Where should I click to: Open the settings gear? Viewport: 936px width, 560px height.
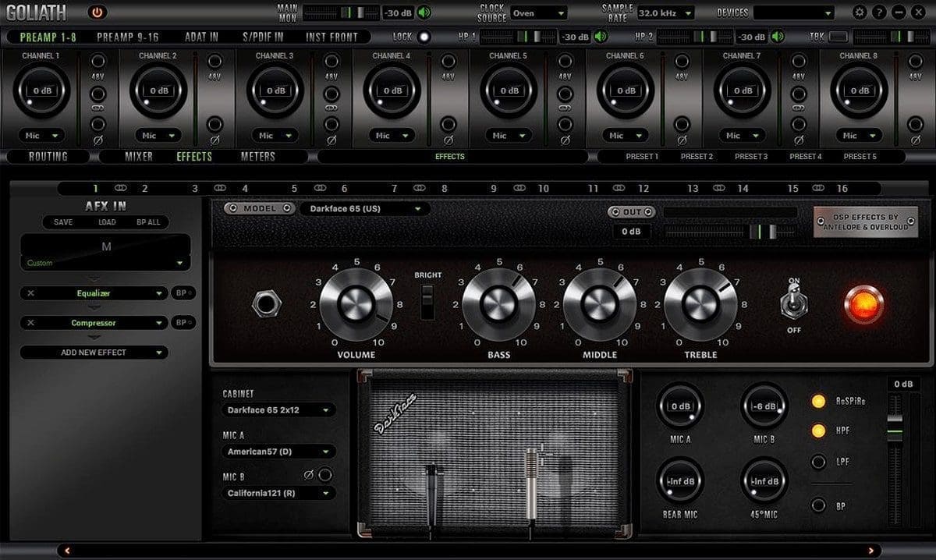[860, 12]
